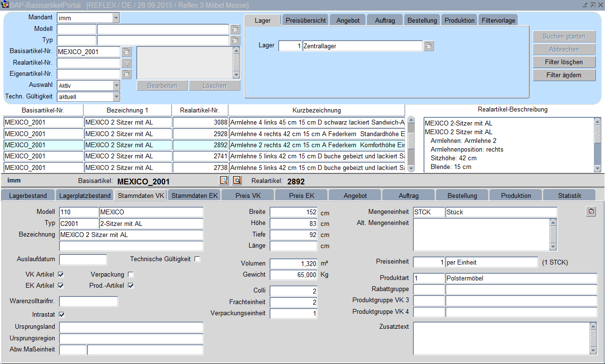This screenshot has width=605, height=364.
Task: Open the lookup list next to Typ
Action: 235,40
